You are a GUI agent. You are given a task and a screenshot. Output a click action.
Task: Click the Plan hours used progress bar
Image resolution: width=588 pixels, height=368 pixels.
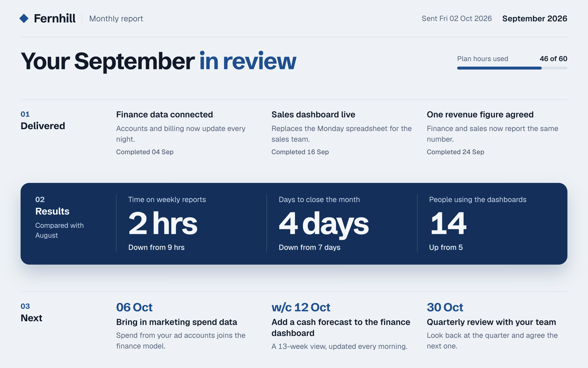pos(512,68)
